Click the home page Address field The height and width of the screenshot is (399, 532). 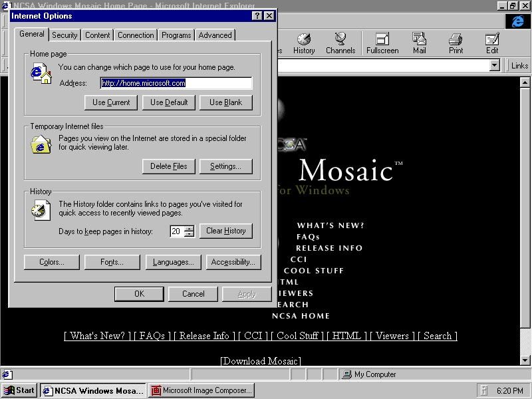click(x=176, y=83)
